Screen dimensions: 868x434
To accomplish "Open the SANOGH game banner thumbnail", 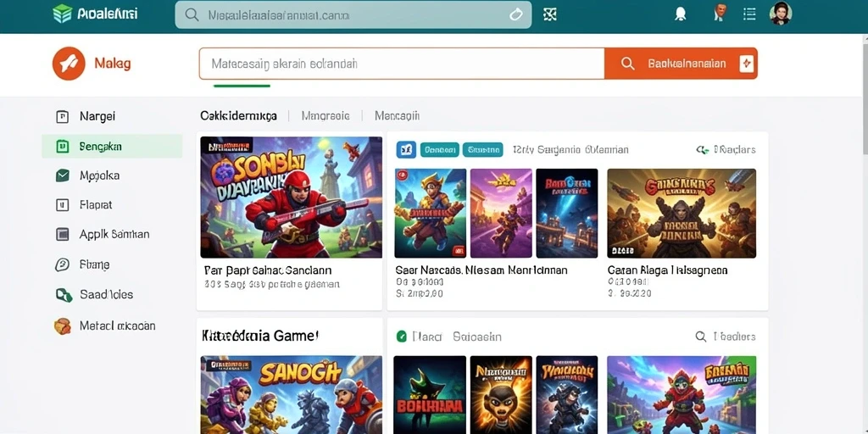I will pos(292,395).
